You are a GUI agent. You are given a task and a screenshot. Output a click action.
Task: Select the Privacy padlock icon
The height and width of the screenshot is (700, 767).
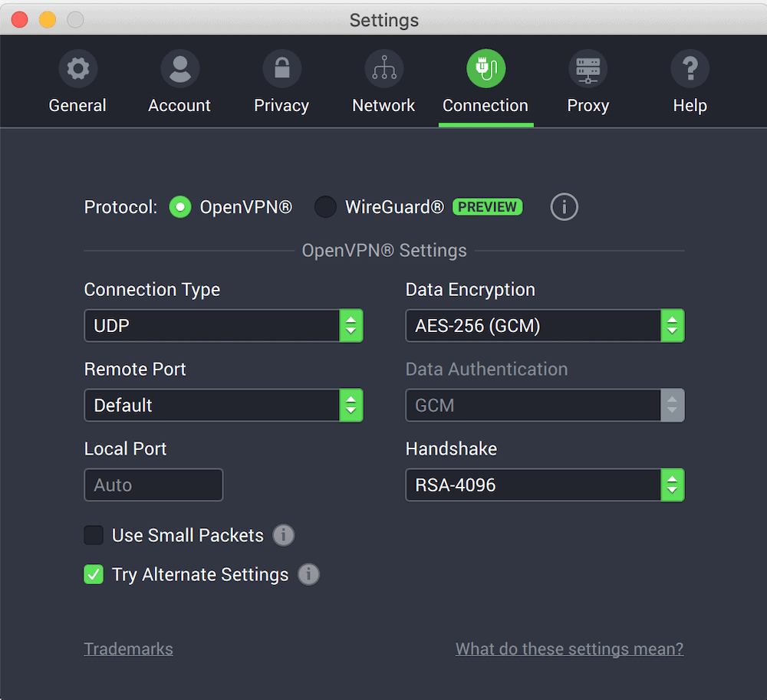(281, 70)
